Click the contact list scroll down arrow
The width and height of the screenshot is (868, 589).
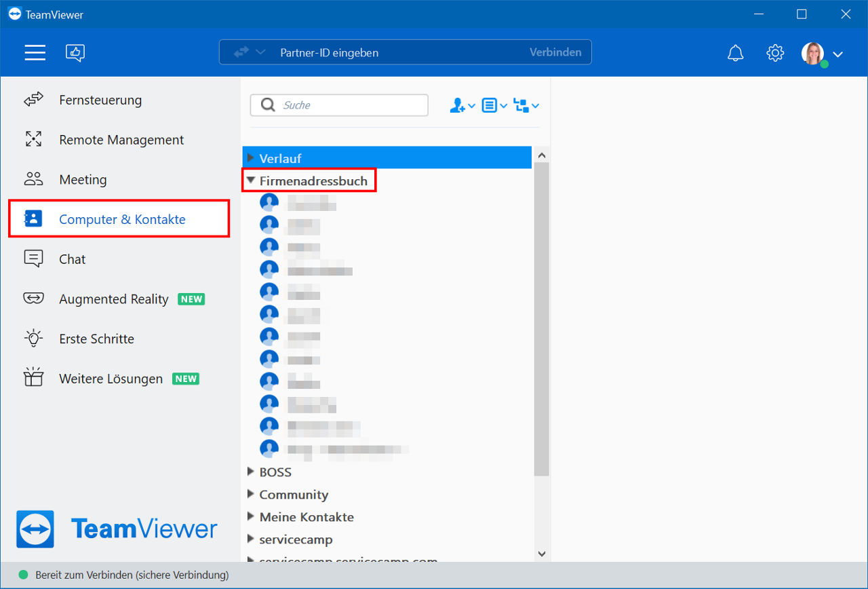tap(541, 554)
